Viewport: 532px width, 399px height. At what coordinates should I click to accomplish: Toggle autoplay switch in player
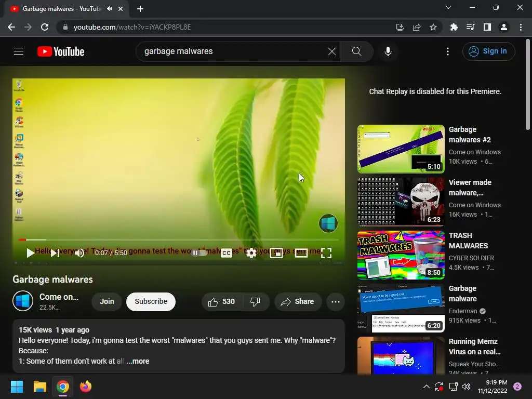[x=199, y=253]
